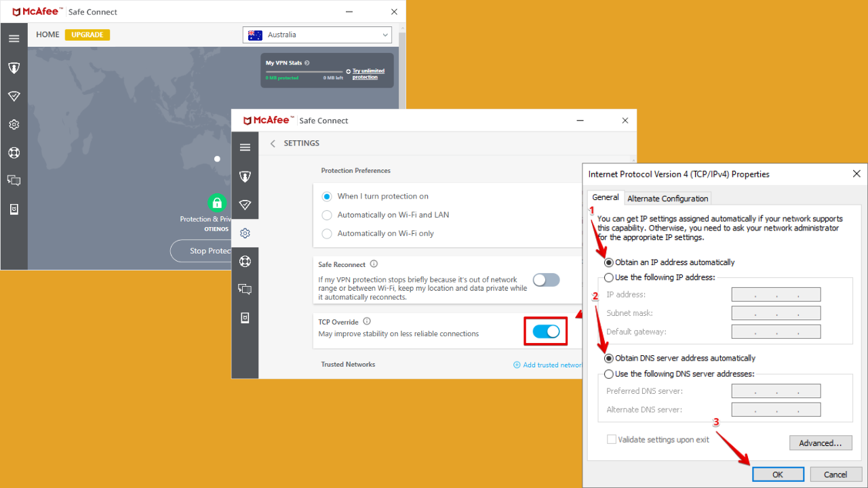Screen dimensions: 868x488
Task: Open Wi-Fi icon in home window sidebar
Action: 14,96
